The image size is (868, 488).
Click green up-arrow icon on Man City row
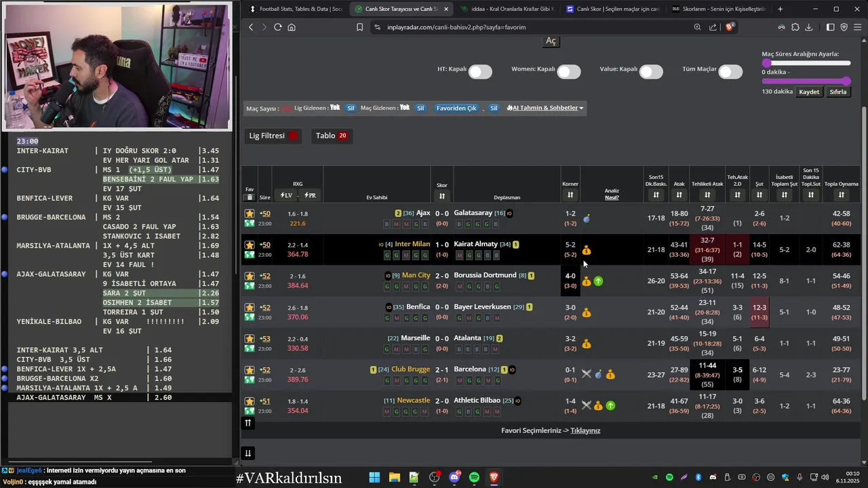pyautogui.click(x=598, y=281)
